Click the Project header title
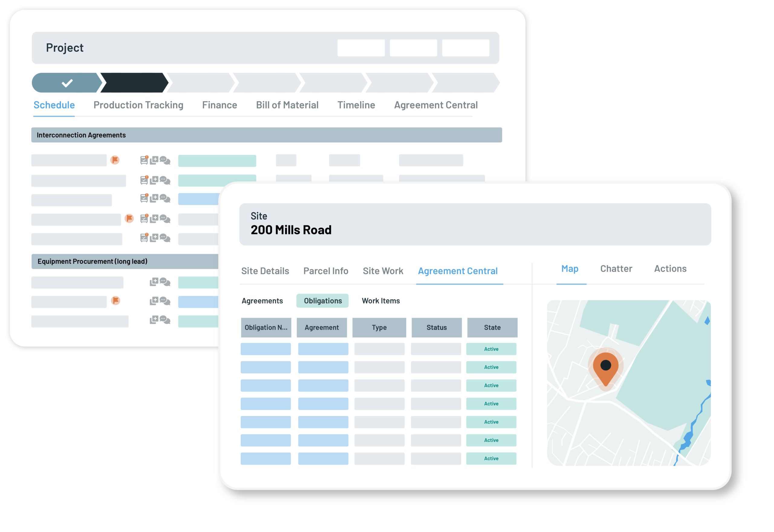 click(x=65, y=48)
